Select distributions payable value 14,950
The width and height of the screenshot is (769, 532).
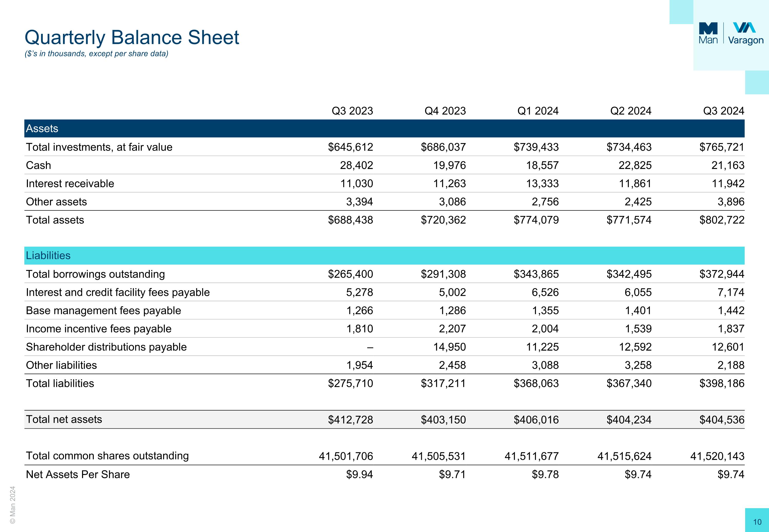coord(449,347)
